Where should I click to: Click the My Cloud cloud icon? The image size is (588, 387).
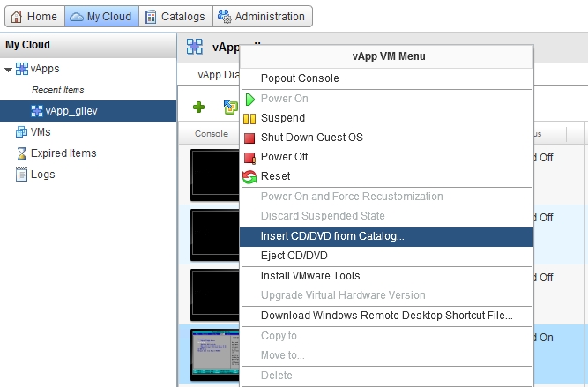click(77, 17)
